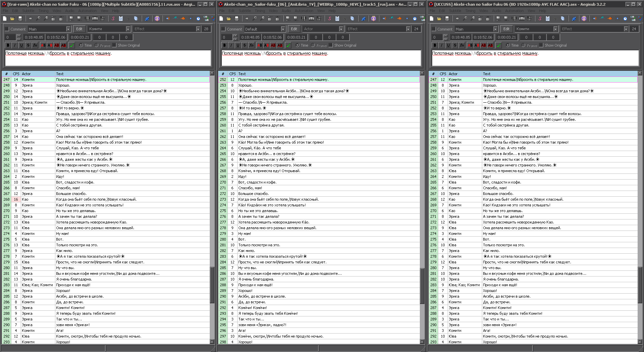The image size is (644, 352).
Task: Click Edit style button in Erai-raws window
Action: pyautogui.click(x=79, y=29)
